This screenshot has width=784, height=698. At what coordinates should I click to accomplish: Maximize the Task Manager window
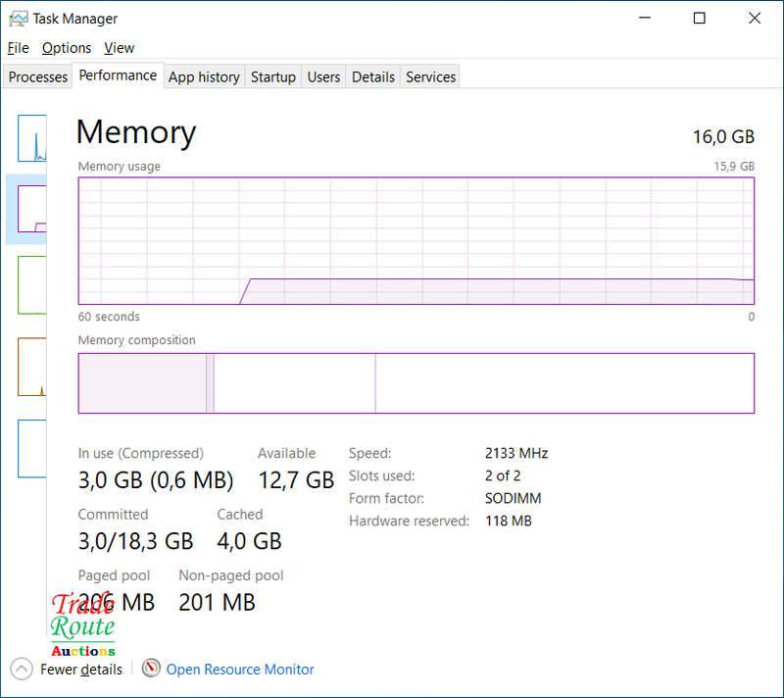pyautogui.click(x=700, y=18)
